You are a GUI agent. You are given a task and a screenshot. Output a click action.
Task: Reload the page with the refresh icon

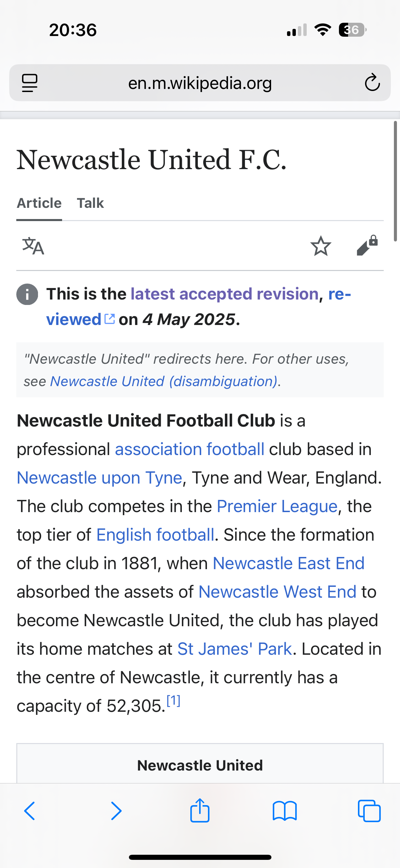coord(372,83)
